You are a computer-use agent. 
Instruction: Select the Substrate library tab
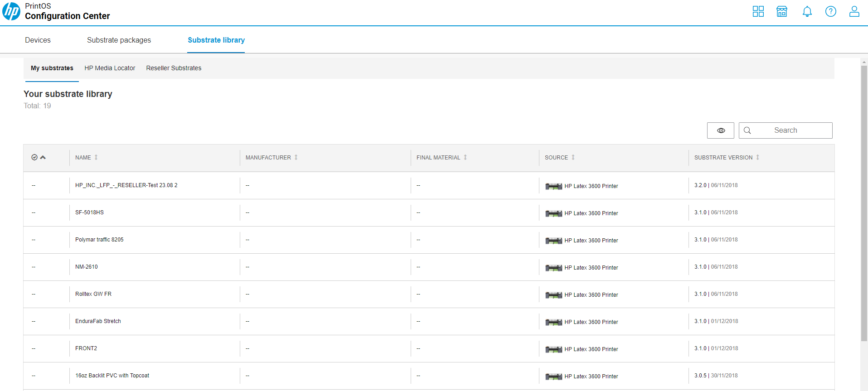pyautogui.click(x=216, y=40)
